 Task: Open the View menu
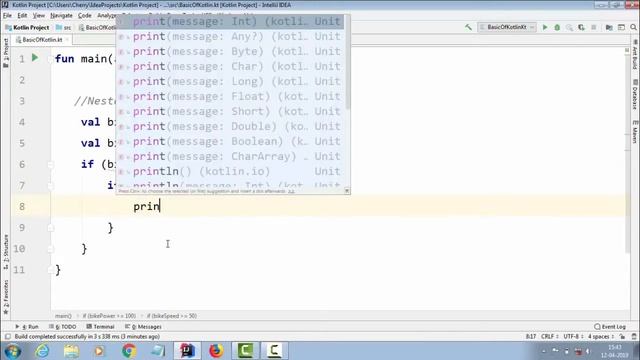click(39, 16)
